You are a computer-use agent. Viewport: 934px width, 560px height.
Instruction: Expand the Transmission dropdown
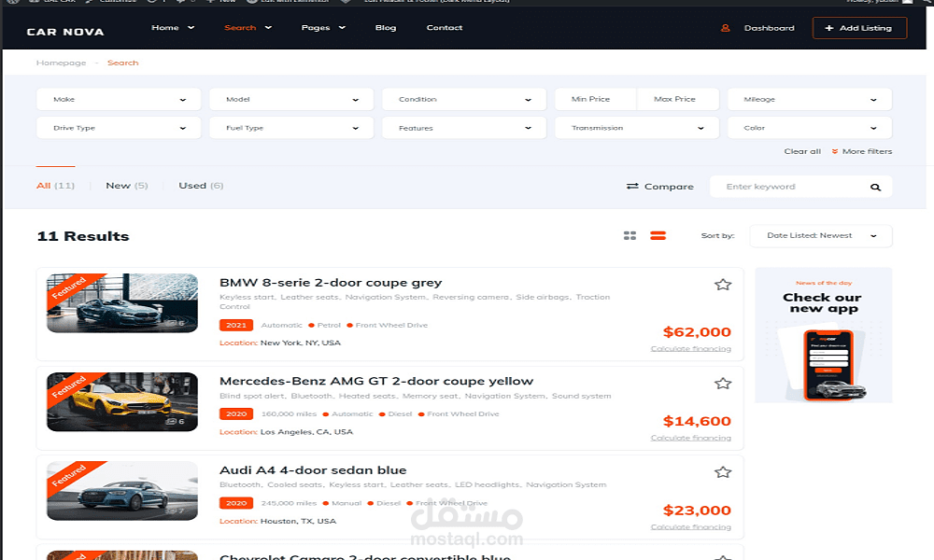tap(637, 128)
